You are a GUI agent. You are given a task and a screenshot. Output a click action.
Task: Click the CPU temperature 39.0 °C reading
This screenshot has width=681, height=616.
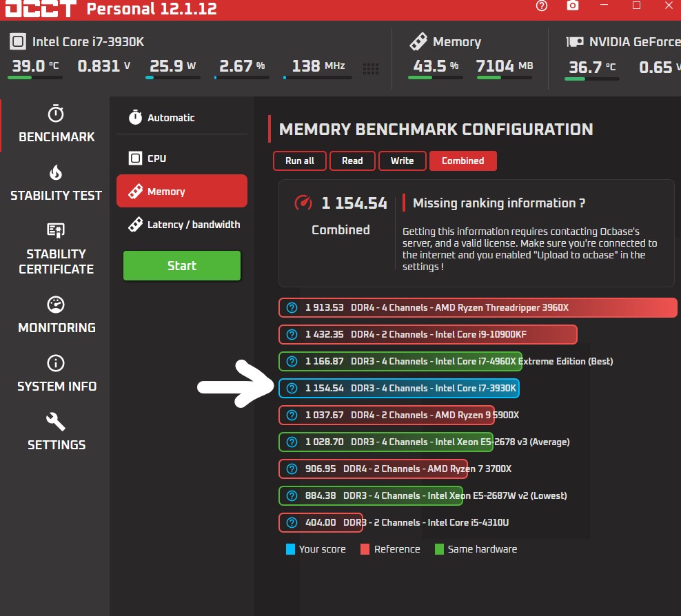point(35,66)
